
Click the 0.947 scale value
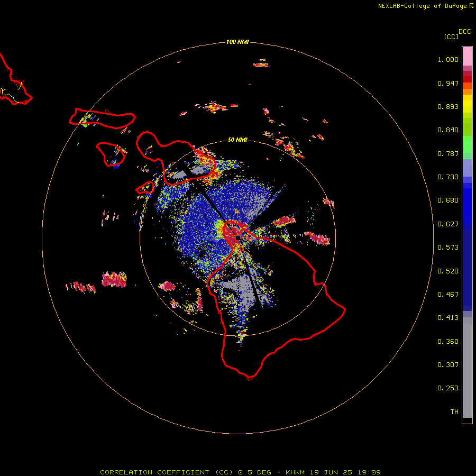click(x=448, y=83)
